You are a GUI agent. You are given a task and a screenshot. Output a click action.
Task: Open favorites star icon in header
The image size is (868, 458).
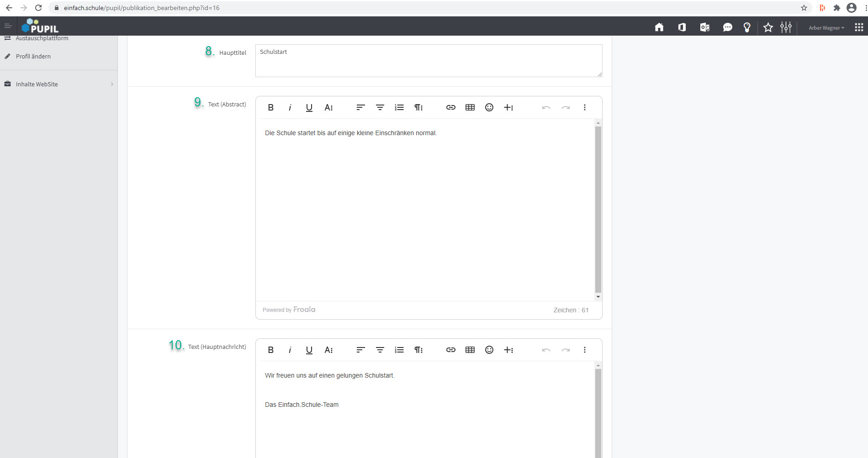click(x=768, y=27)
